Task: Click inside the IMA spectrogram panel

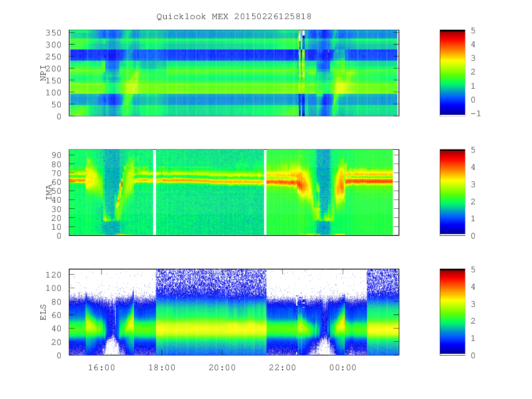Action: (234, 192)
